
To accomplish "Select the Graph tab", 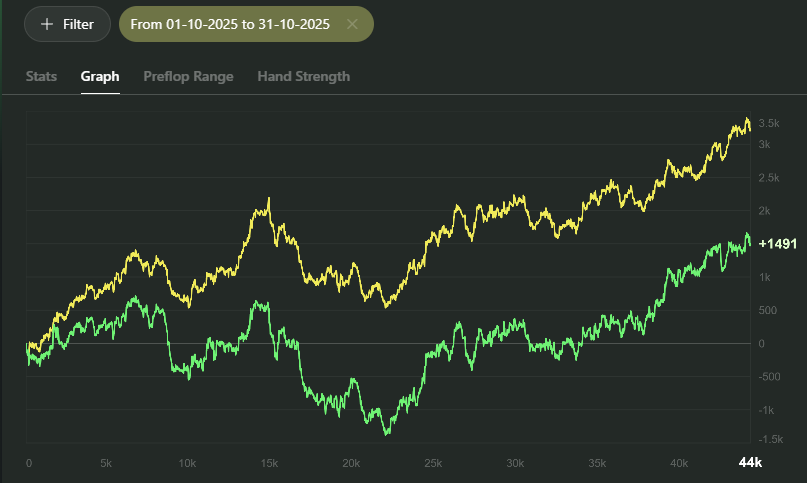I will tap(100, 76).
